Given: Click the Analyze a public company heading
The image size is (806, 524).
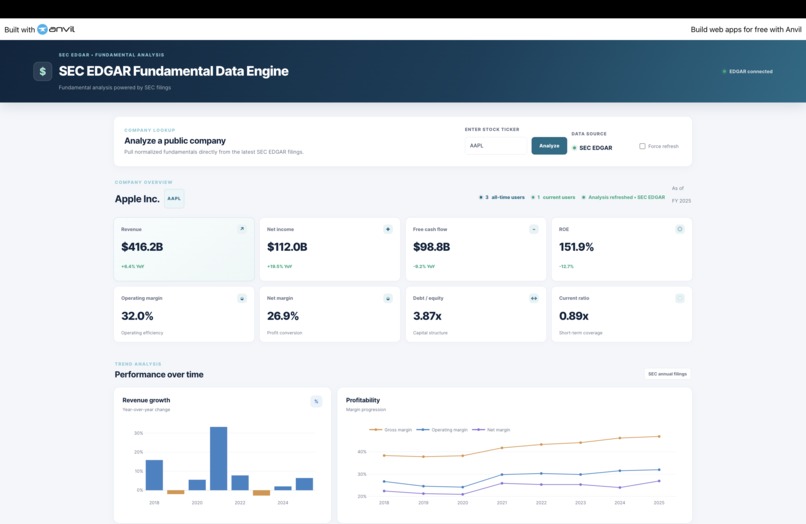Looking at the screenshot, I should tap(175, 140).
